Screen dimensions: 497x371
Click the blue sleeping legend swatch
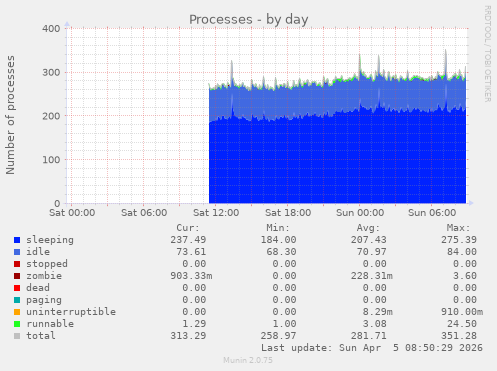(x=17, y=240)
